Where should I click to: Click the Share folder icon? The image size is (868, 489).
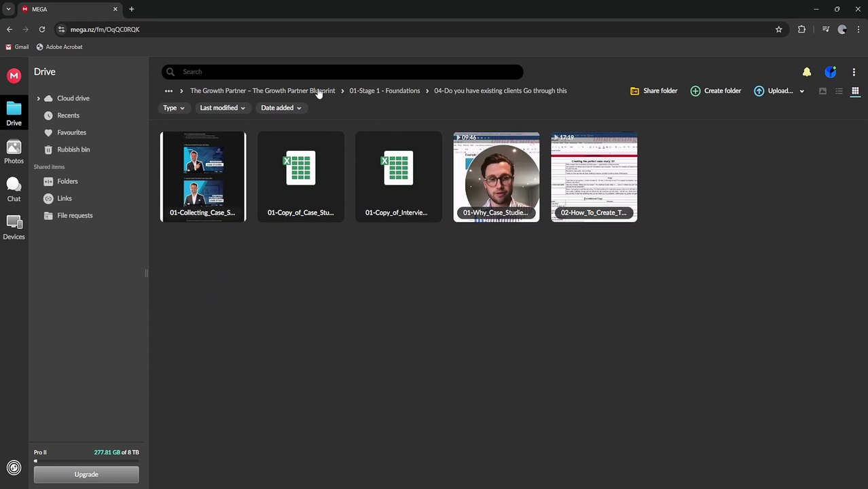coord(634,91)
